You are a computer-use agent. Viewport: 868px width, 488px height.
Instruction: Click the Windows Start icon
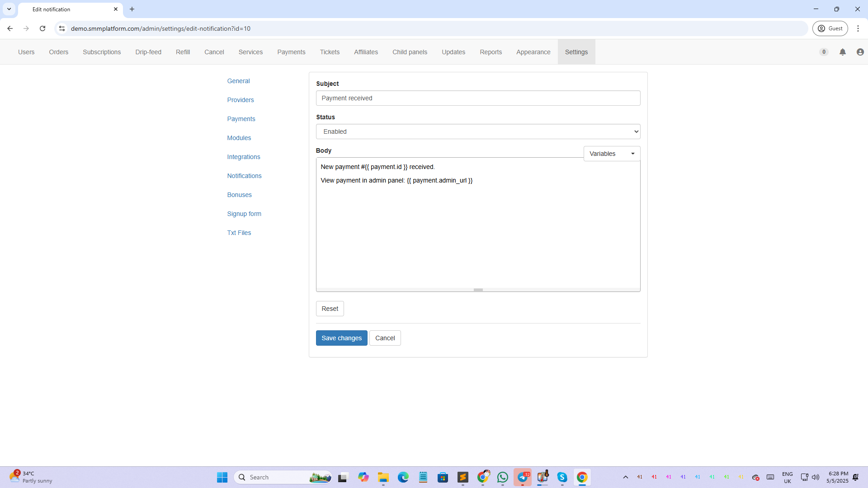tap(222, 477)
